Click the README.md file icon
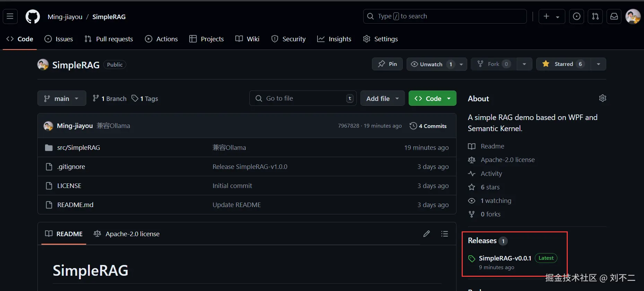Image resolution: width=644 pixels, height=291 pixels. click(49, 205)
